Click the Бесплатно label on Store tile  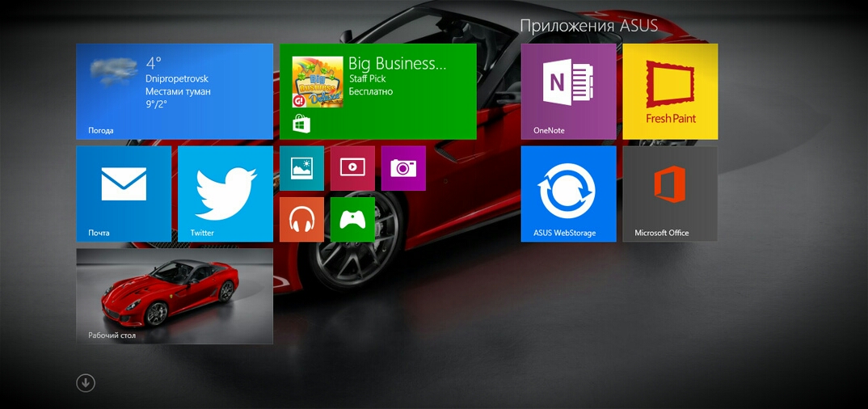[371, 91]
